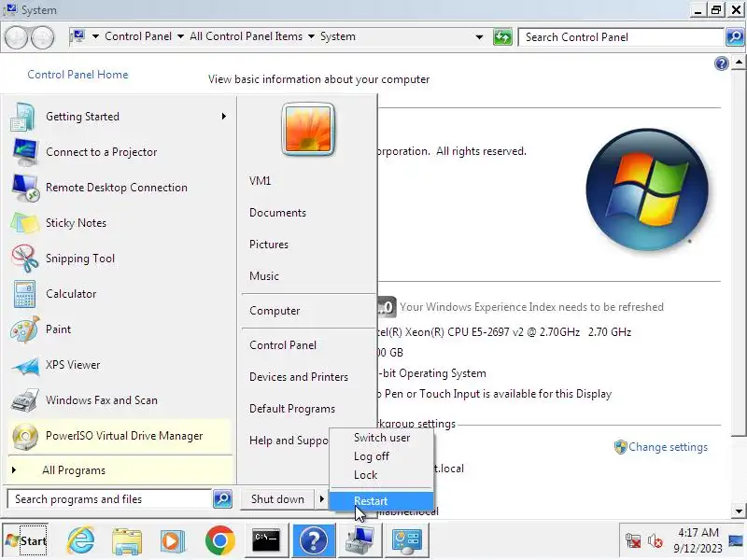
Task: Click the muted volume tray icon
Action: [x=655, y=541]
